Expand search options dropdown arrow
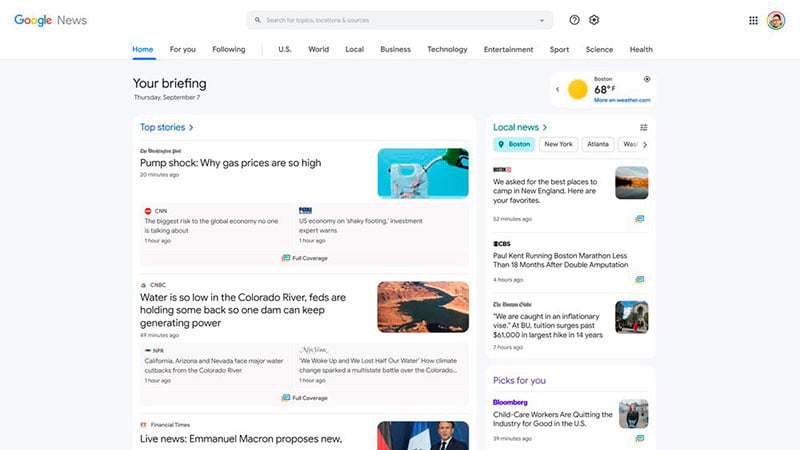Image resolution: width=800 pixels, height=450 pixels. click(542, 20)
